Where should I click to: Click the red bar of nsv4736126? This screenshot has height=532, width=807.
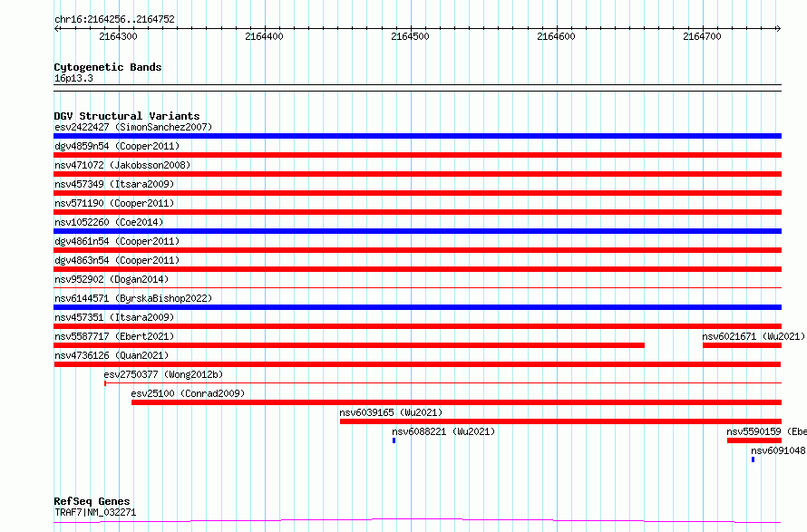(417, 364)
